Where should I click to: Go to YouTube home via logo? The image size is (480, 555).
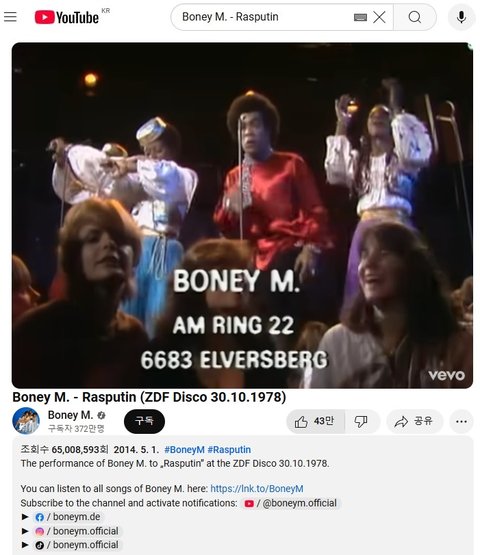point(67,17)
